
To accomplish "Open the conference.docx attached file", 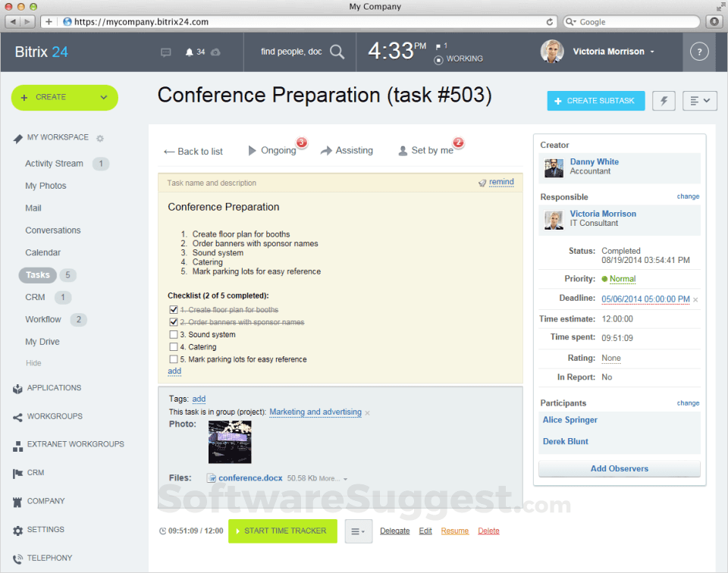I will click(x=250, y=477).
